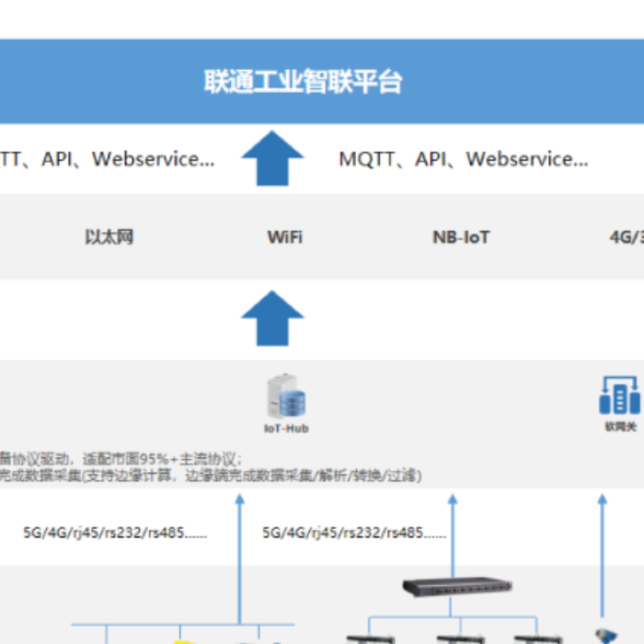Click the right 5G/4G/rj45/rs232/rs485 interface text
The image size is (644, 644).
[354, 532]
